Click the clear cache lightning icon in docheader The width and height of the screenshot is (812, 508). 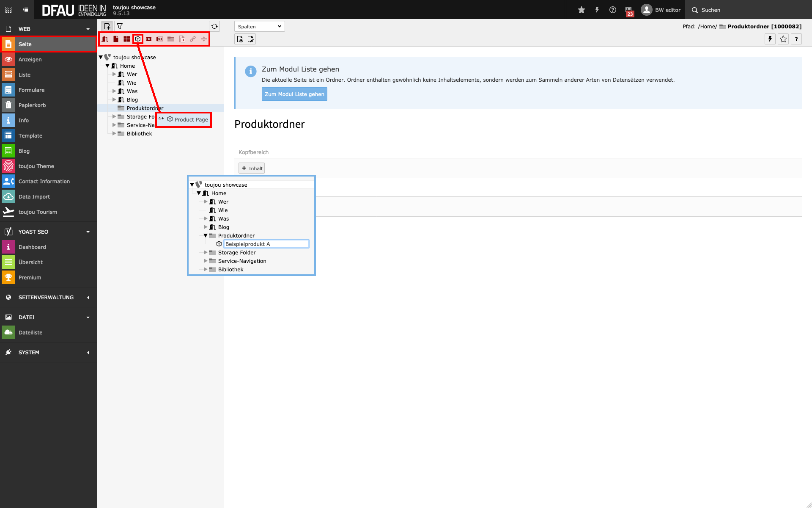770,39
